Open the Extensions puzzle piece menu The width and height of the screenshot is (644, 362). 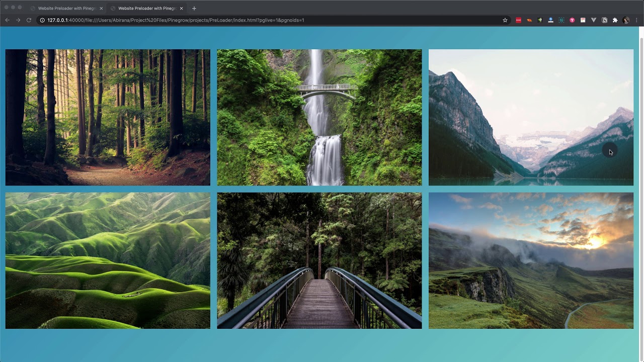point(615,20)
